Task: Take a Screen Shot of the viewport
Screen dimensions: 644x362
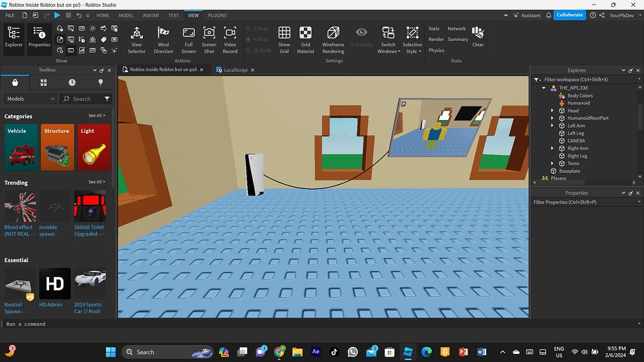Action: 209,38
